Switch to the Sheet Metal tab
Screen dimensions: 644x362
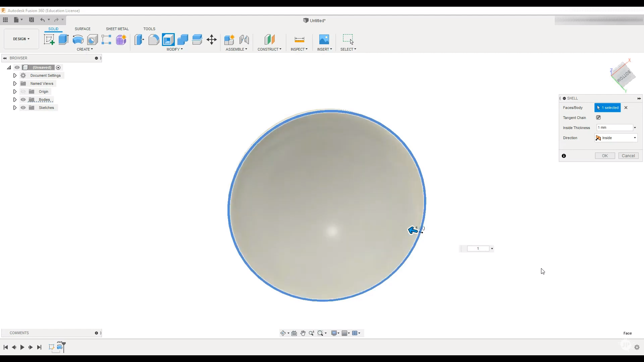tap(117, 29)
